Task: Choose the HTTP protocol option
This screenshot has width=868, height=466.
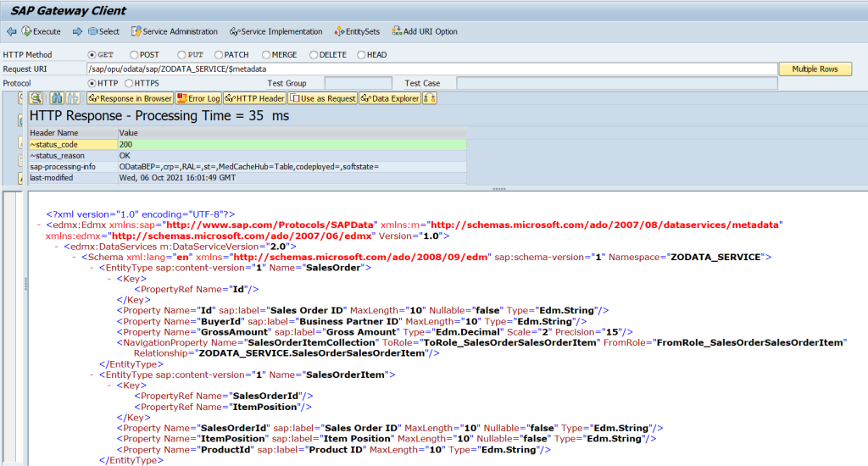Action: coord(92,83)
